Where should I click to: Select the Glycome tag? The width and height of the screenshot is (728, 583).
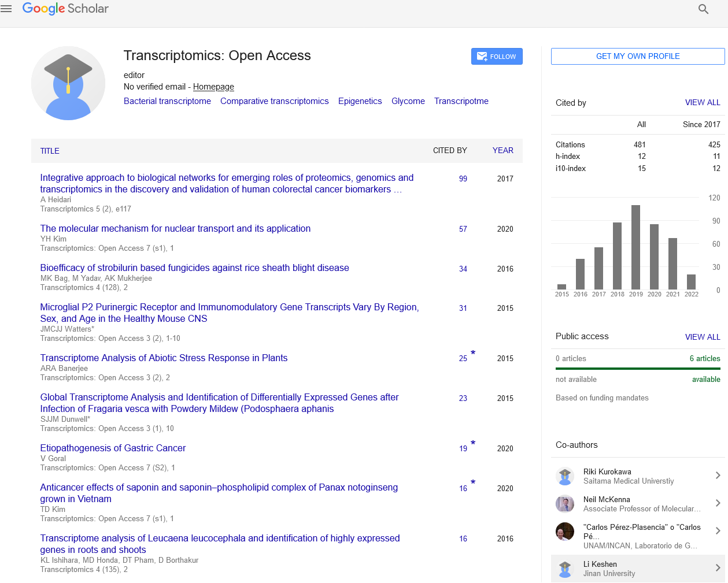[408, 101]
